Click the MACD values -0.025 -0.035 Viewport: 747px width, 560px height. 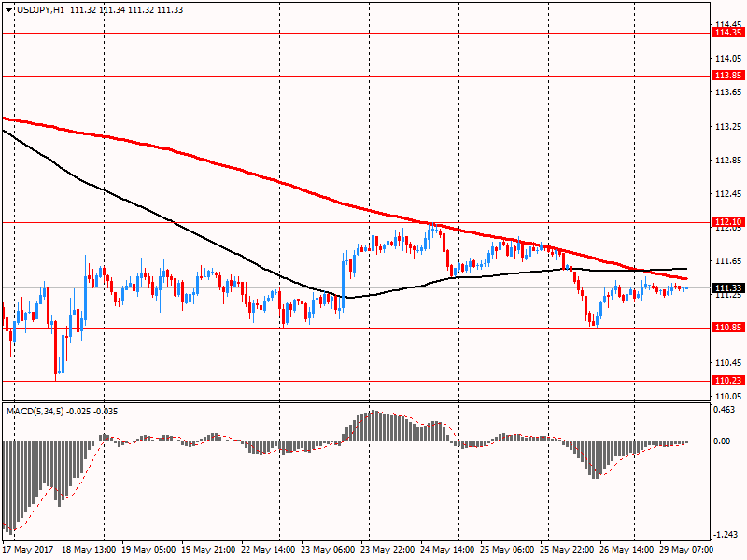point(92,411)
